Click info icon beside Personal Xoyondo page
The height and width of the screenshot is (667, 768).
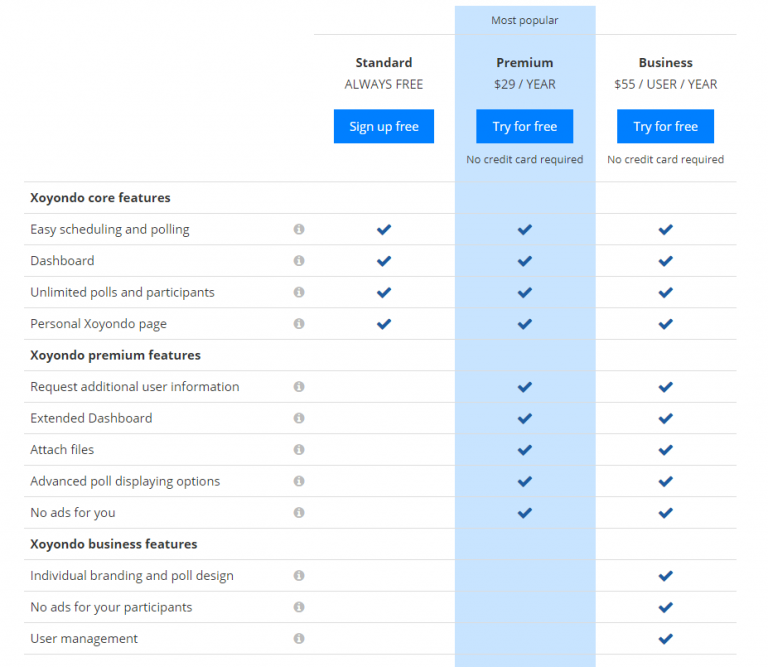pos(298,324)
